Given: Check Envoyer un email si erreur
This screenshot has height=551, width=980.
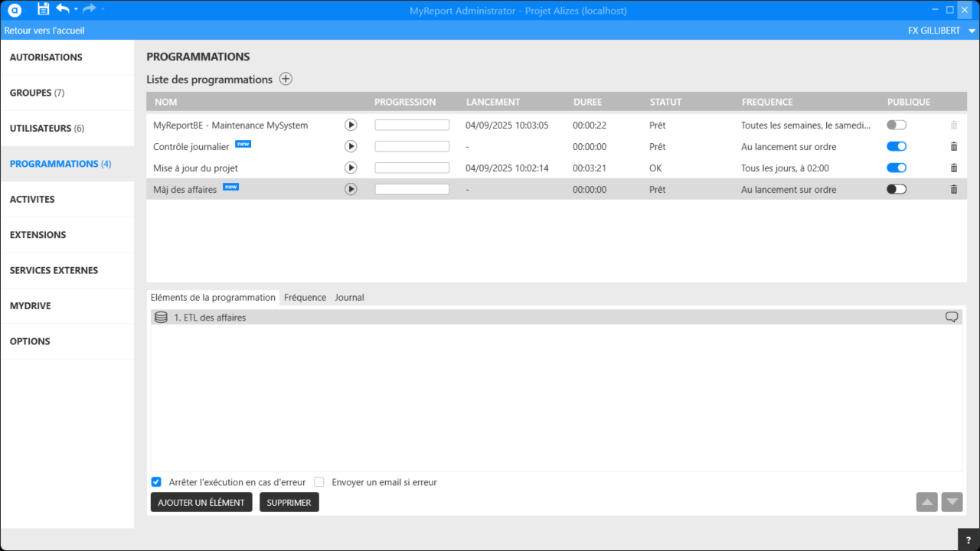Looking at the screenshot, I should pos(319,482).
